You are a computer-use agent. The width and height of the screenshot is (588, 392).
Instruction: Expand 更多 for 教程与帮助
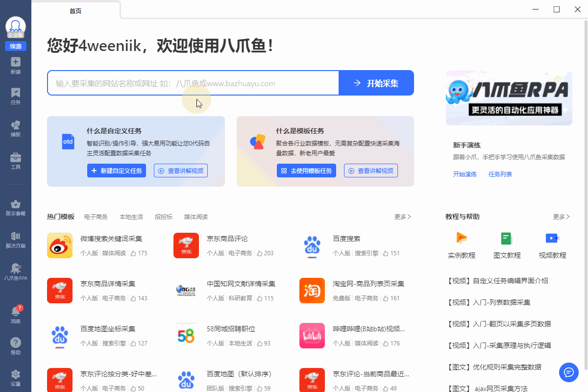(x=562, y=217)
